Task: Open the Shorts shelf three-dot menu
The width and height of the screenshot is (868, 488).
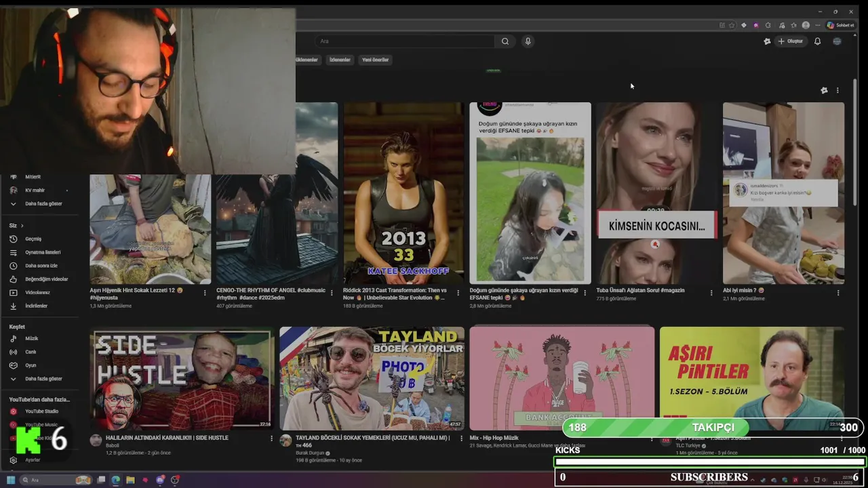Action: pyautogui.click(x=837, y=90)
